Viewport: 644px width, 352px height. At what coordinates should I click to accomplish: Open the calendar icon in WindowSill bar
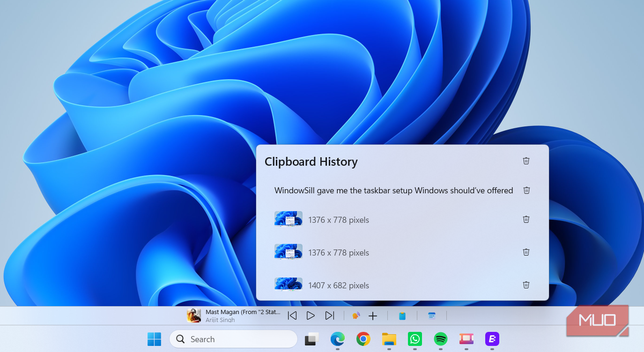432,316
